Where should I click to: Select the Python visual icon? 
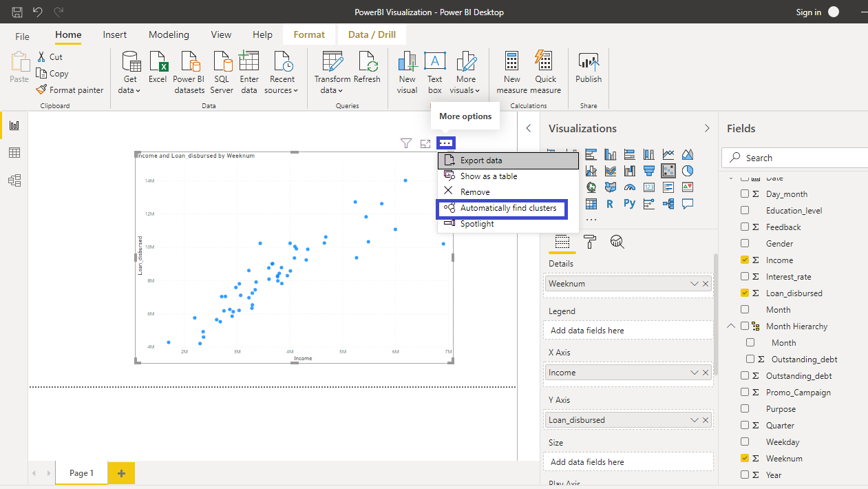pyautogui.click(x=629, y=204)
